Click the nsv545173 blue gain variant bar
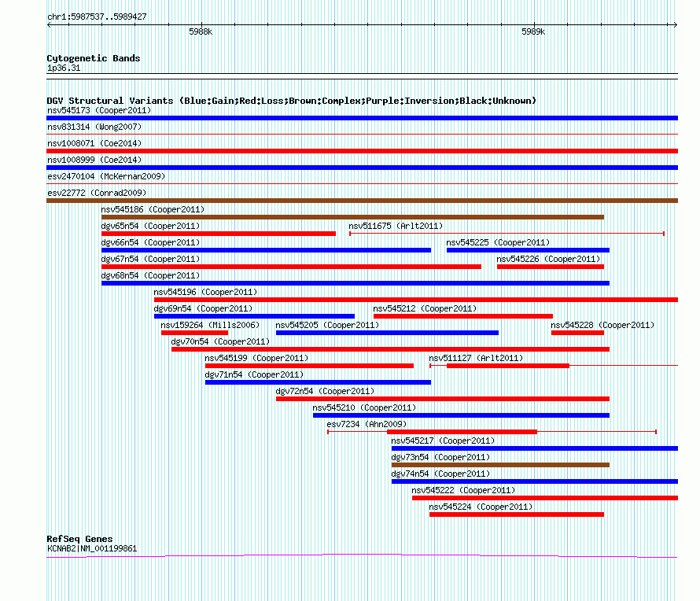 pyautogui.click(x=362, y=118)
